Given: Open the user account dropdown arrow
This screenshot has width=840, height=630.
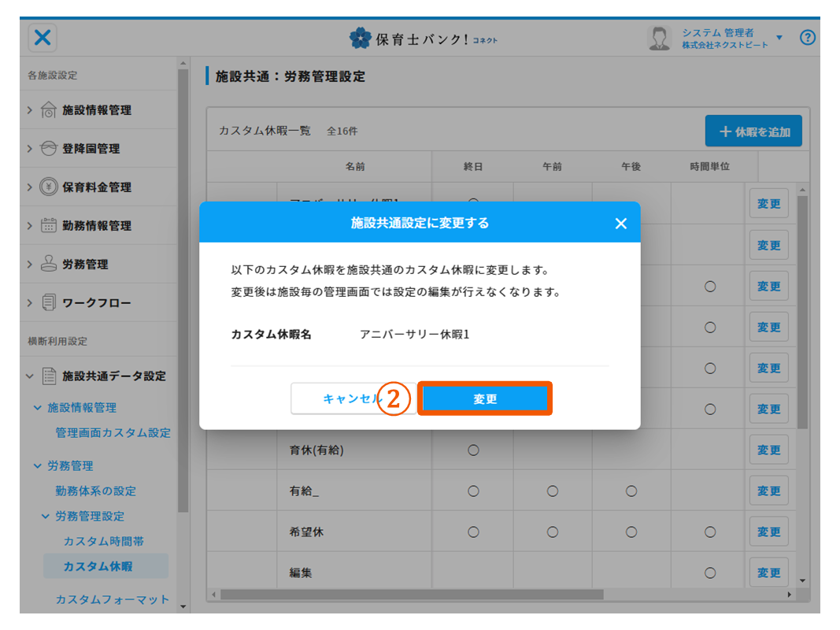Looking at the screenshot, I should tap(779, 38).
